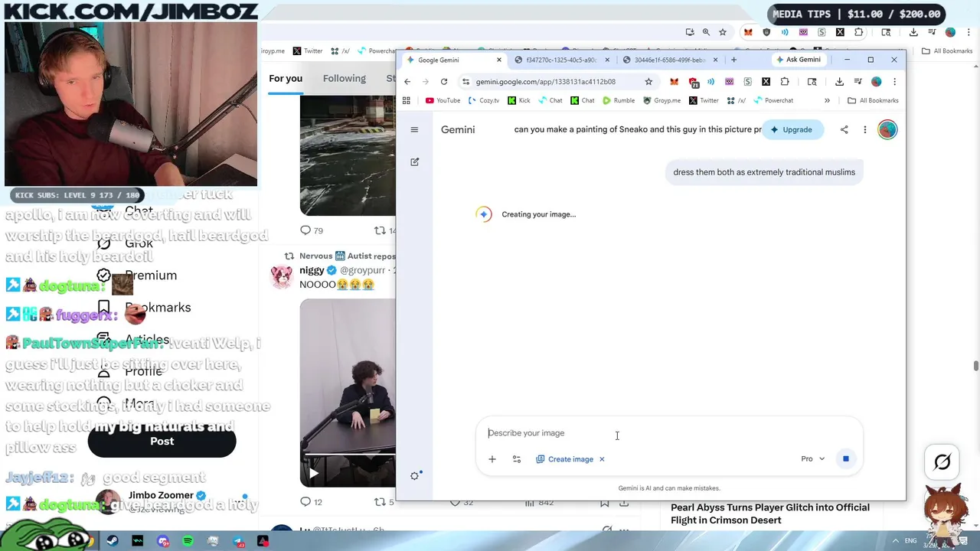Open a new browser tab
The width and height of the screenshot is (980, 551).
pyautogui.click(x=733, y=60)
